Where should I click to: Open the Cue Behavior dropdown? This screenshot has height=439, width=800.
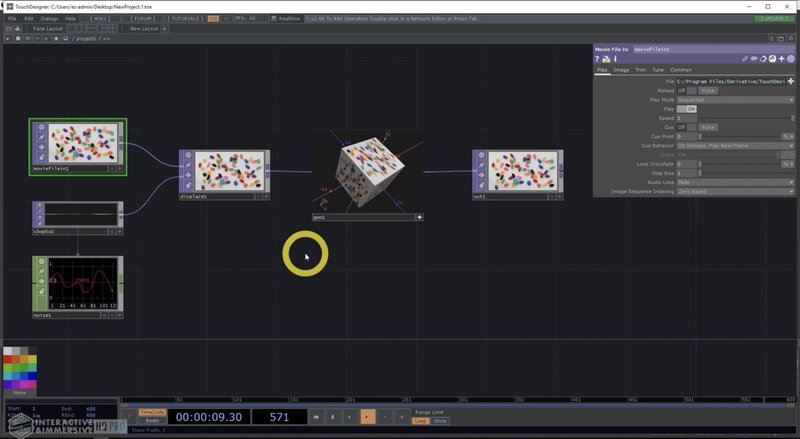pyautogui.click(x=735, y=146)
